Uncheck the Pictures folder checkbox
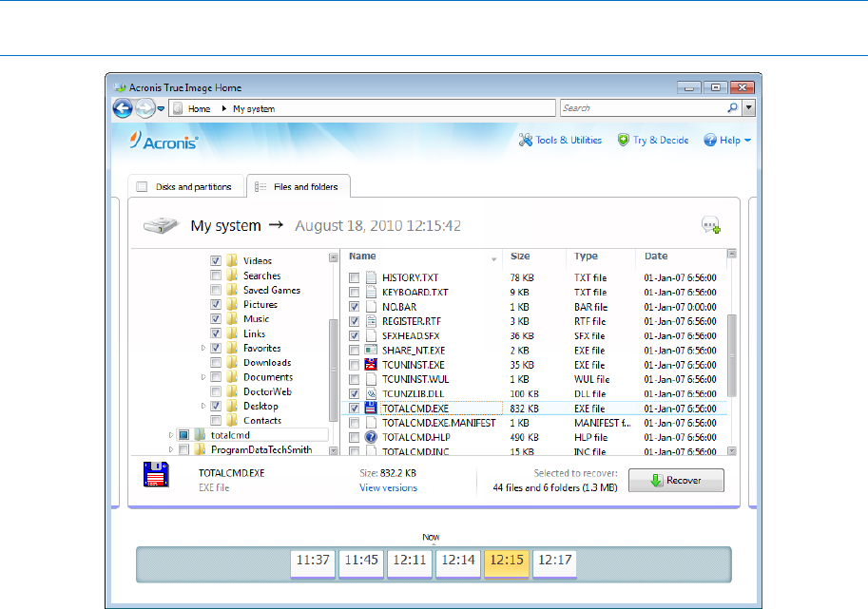The height and width of the screenshot is (609, 868). click(x=216, y=304)
